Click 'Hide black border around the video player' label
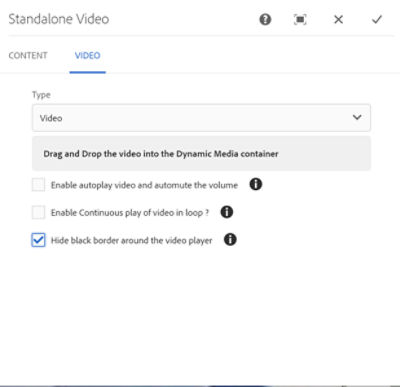Viewport: 400px width, 387px height. click(x=131, y=240)
